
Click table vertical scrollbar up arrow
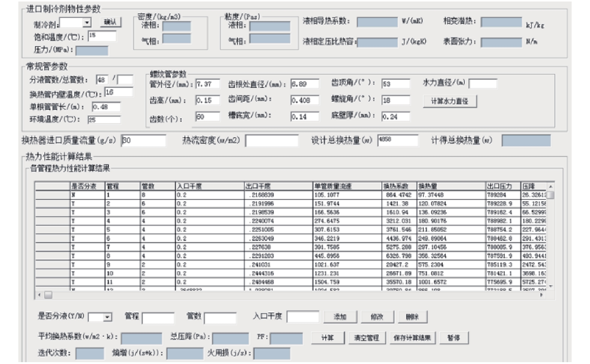[550, 186]
